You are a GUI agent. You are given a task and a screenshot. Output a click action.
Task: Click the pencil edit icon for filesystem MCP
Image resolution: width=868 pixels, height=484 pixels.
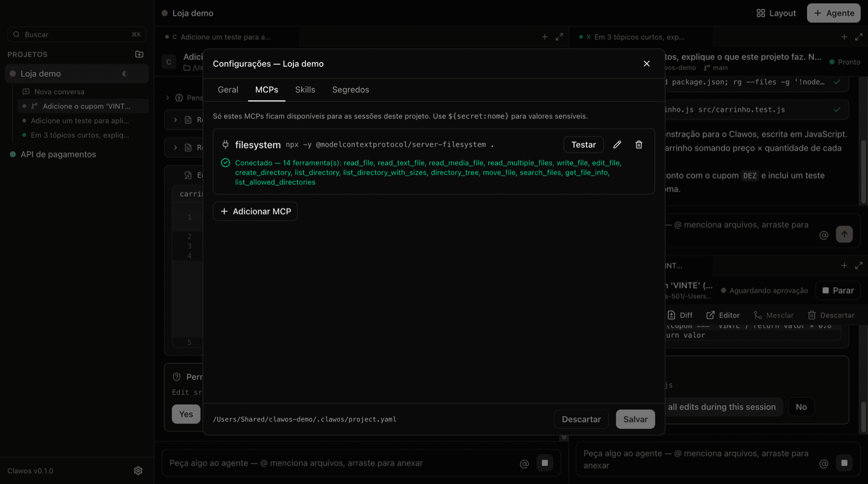[x=617, y=145]
